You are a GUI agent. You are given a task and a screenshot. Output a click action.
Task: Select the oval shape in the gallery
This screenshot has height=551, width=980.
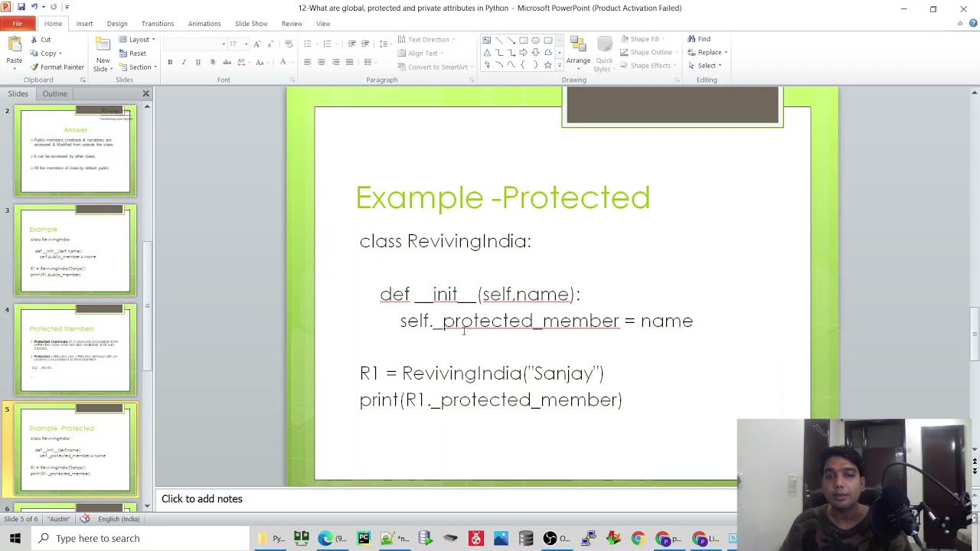point(535,40)
